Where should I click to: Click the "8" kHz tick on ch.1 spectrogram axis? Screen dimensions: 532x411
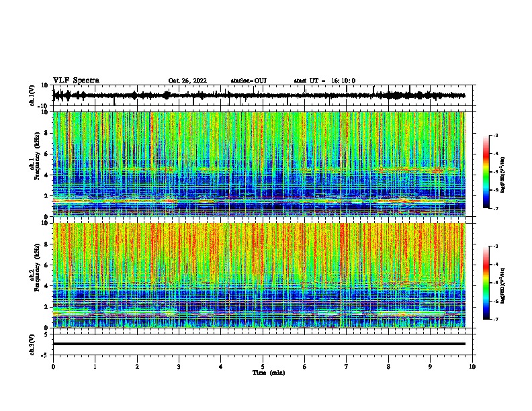pyautogui.click(x=47, y=133)
